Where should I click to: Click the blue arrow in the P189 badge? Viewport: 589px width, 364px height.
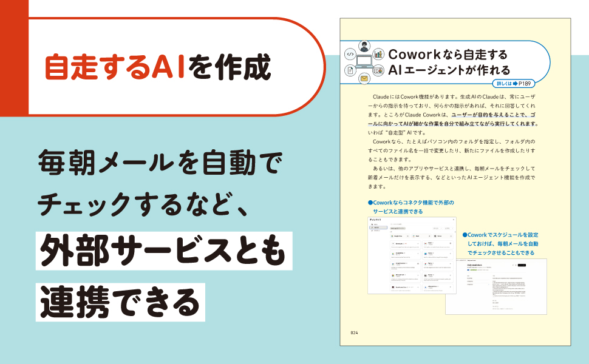tap(515, 83)
